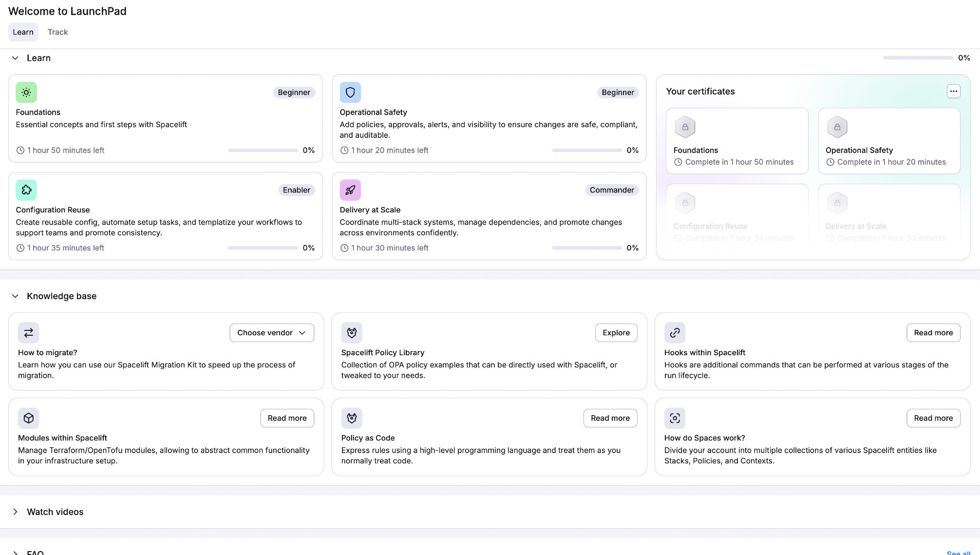Click the 'Delivery at Scale' course title
The width and height of the screenshot is (980, 555).
370,210
